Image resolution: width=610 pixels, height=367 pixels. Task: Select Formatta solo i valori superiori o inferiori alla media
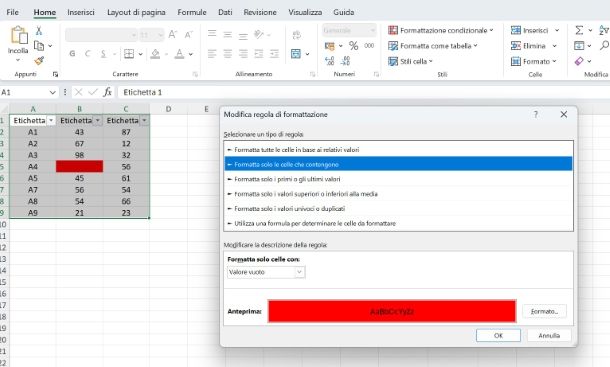click(x=398, y=194)
